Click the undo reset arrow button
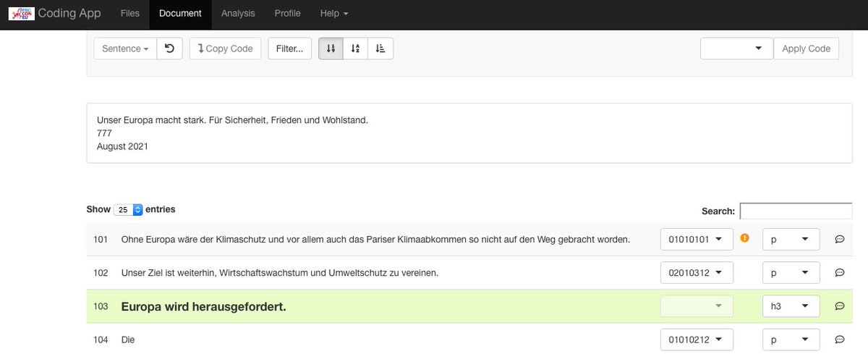The width and height of the screenshot is (868, 354). pyautogui.click(x=170, y=49)
